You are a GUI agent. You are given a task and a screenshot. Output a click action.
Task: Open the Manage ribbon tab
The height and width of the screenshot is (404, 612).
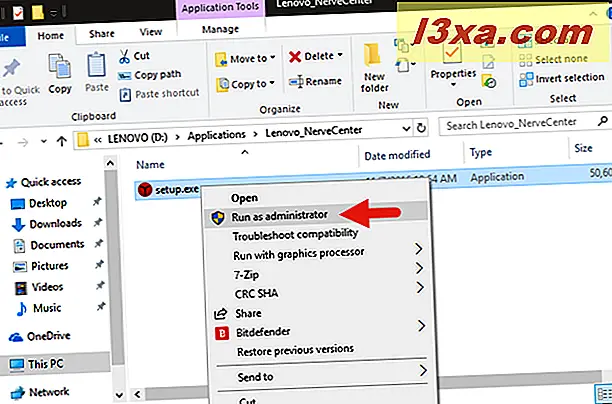coord(220,29)
